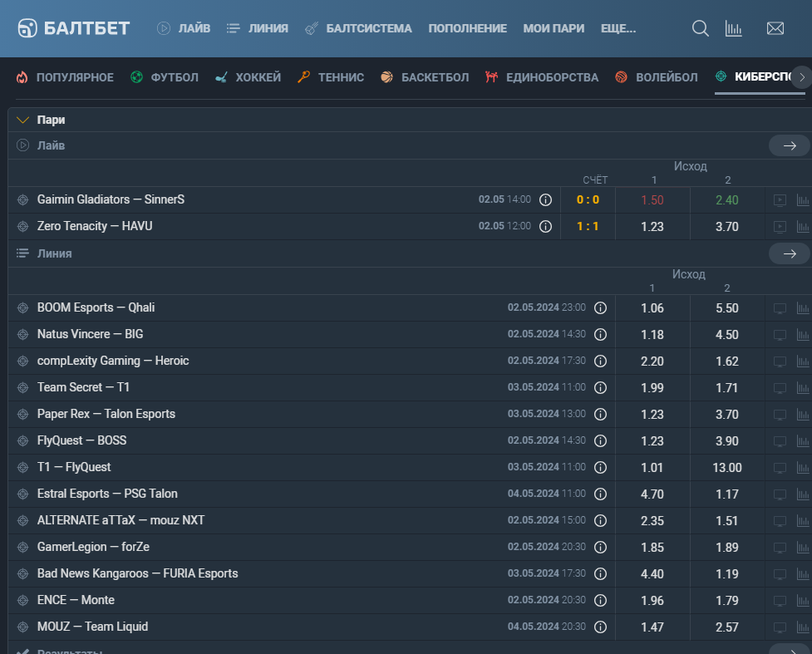Open the mail envelope icon

pos(775,28)
